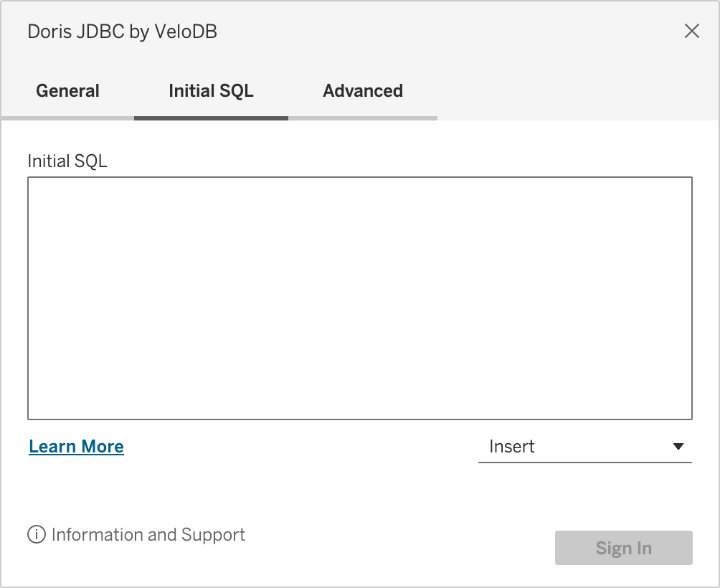Click the Doris JDBC by VeloDB title
The image size is (720, 588).
tap(122, 32)
